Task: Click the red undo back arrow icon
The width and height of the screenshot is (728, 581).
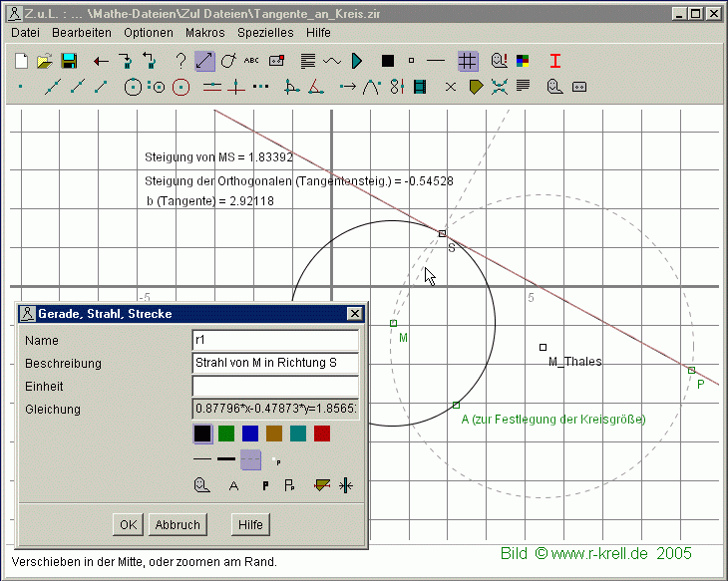Action: pyautogui.click(x=101, y=61)
